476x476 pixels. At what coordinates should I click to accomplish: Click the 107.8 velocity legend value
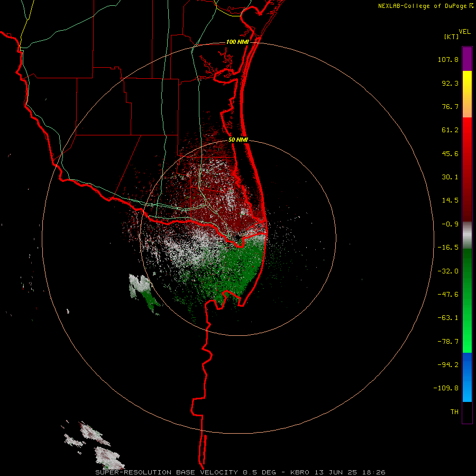(x=448, y=59)
